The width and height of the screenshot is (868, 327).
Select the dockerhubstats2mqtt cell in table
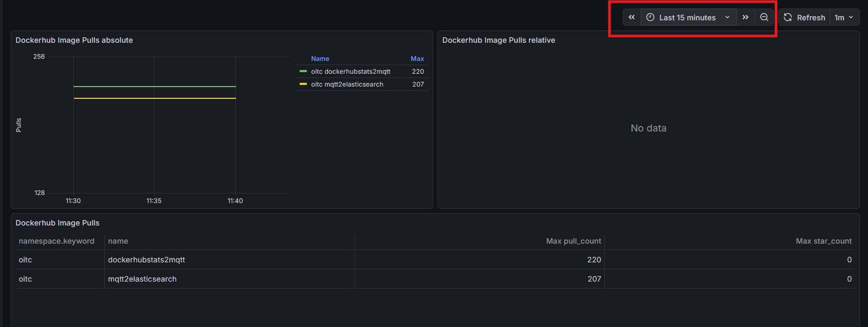pyautogui.click(x=147, y=260)
